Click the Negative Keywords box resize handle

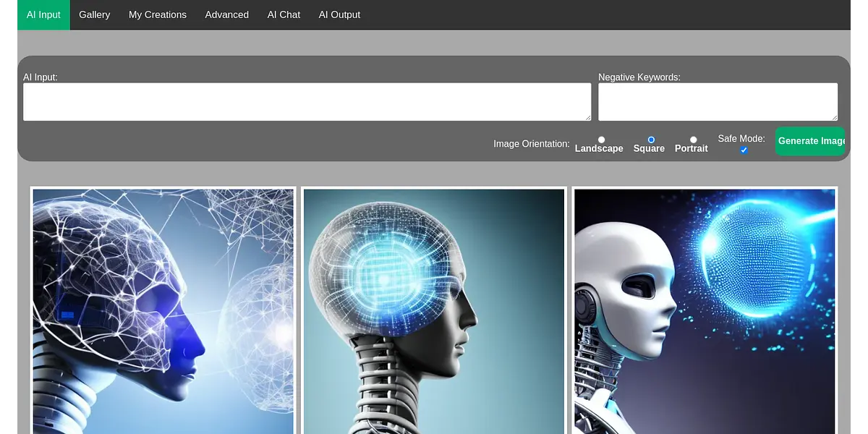(x=834, y=117)
